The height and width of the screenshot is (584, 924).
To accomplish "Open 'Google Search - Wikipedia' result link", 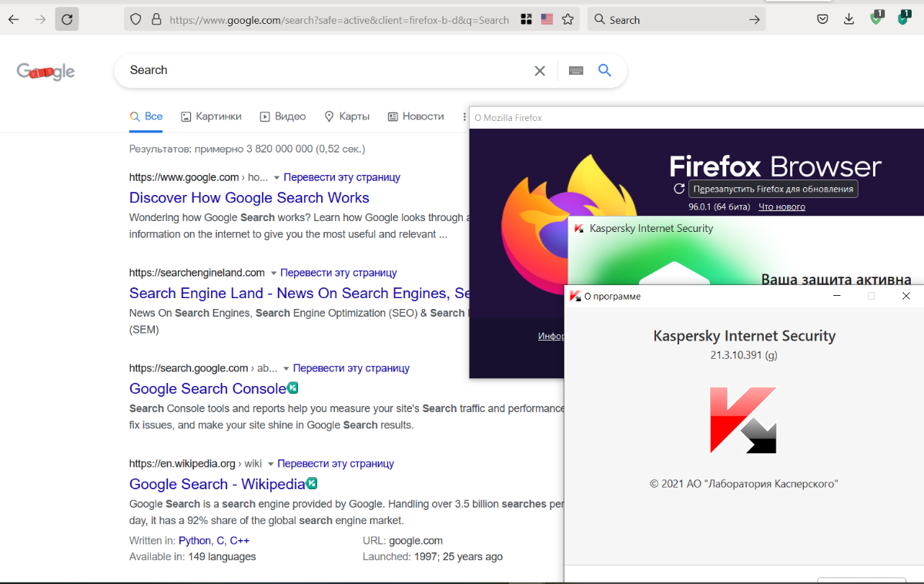I will (x=217, y=484).
